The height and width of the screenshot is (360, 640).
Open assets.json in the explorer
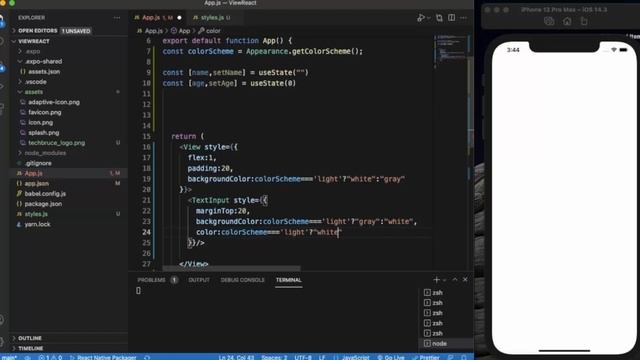pyautogui.click(x=44, y=71)
